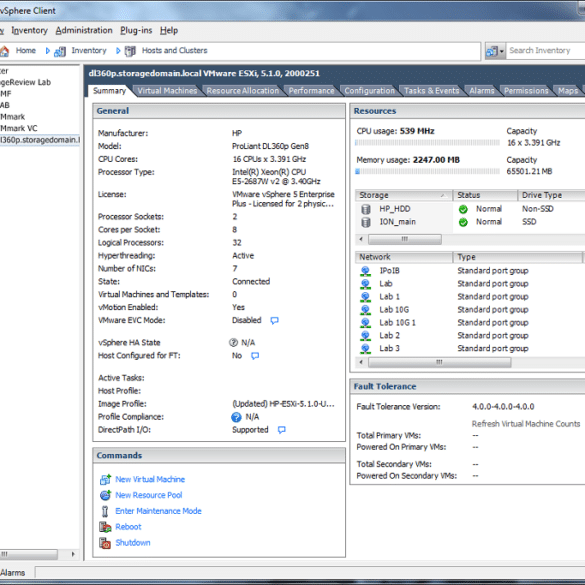Click the Memory usage progress bar

[x=427, y=172]
